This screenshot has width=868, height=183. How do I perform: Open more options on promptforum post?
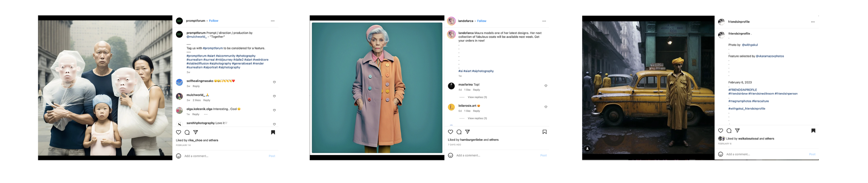(x=273, y=21)
